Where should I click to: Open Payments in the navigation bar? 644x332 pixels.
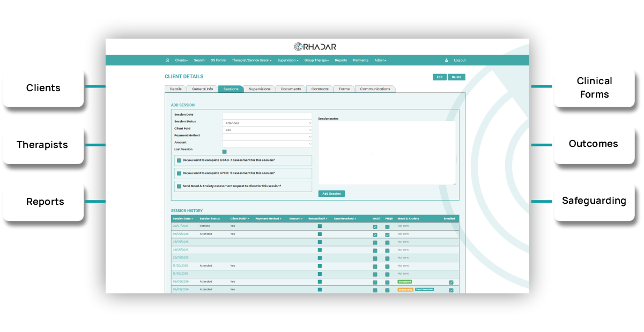pyautogui.click(x=361, y=60)
